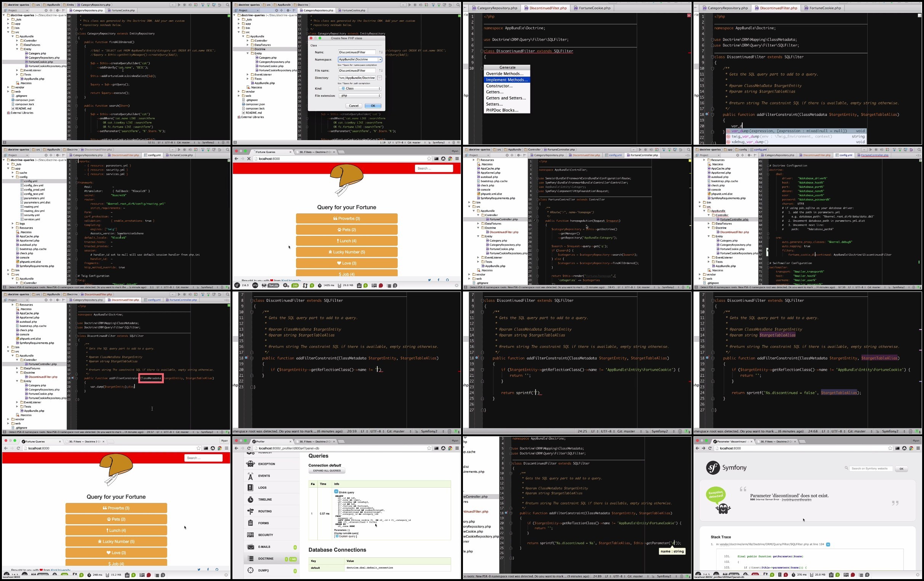Viewport: 924px width, 581px height.
Task: Bookmark the page with the _profiler URL star
Action: [429, 448]
